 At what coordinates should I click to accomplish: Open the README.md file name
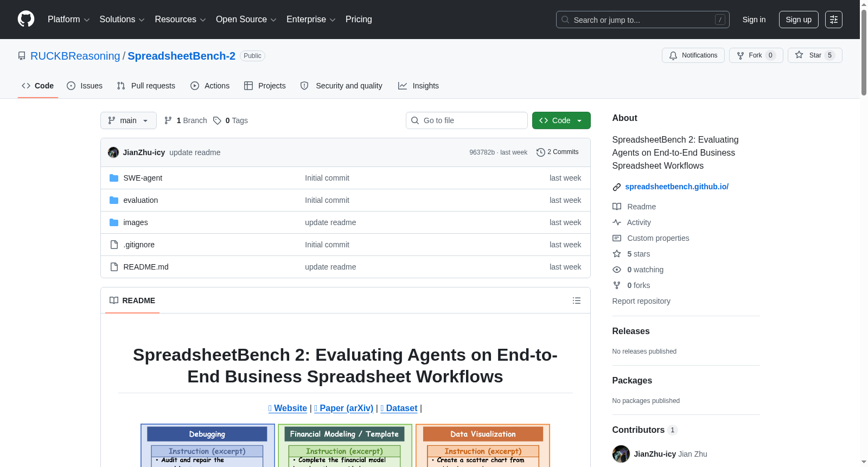coord(146,267)
